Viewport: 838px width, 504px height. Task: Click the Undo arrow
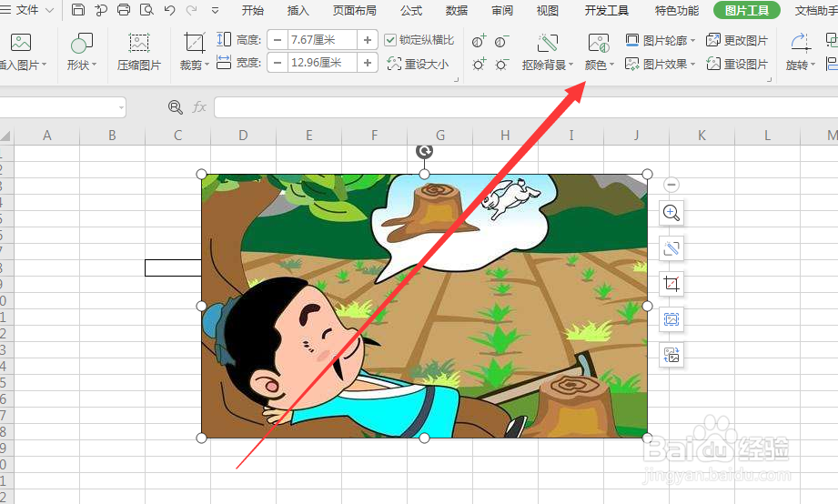169,10
